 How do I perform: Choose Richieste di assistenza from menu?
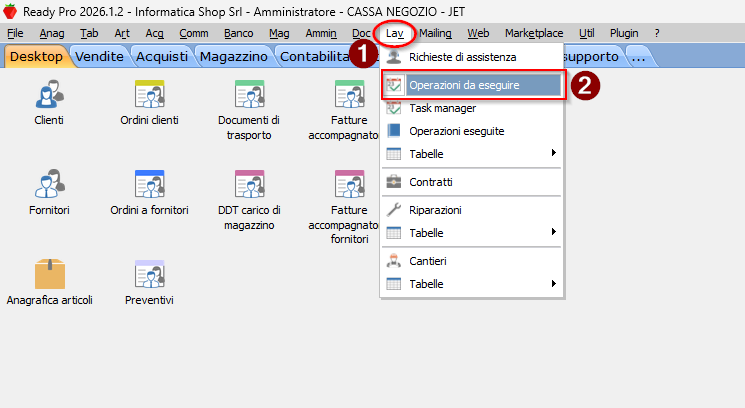(462, 57)
